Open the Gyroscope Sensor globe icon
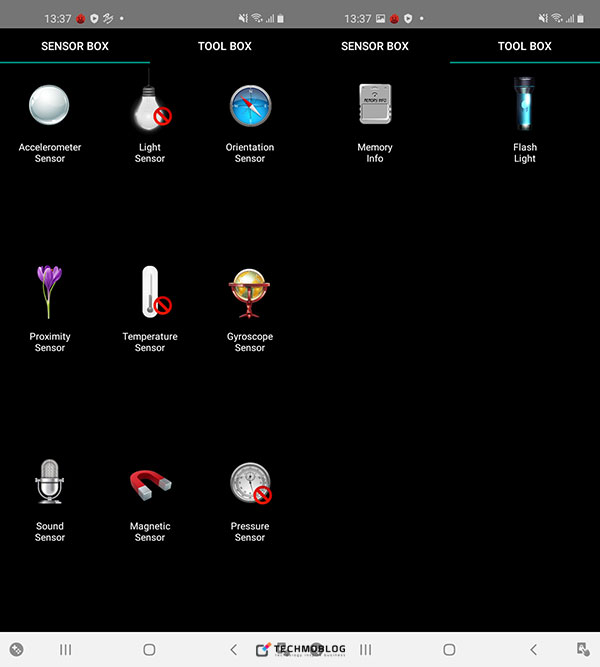Viewport: 600px width, 667px height. [249, 293]
